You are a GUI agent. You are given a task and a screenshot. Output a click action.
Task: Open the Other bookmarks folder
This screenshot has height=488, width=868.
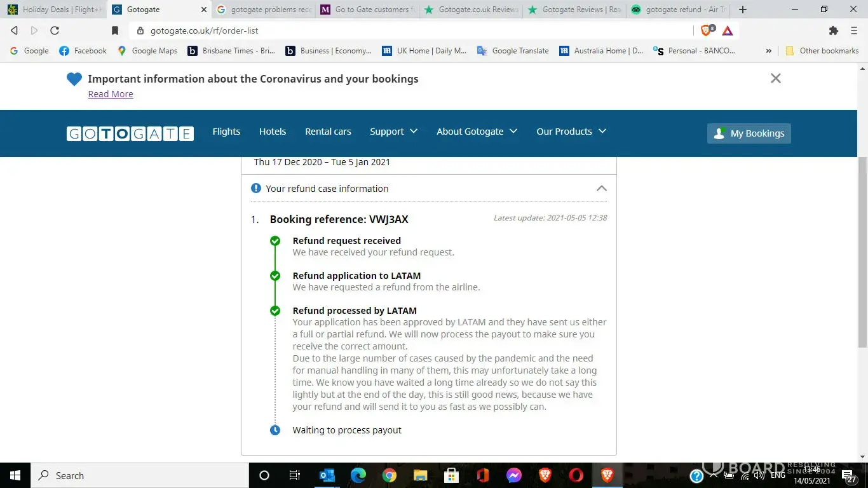[x=822, y=51]
